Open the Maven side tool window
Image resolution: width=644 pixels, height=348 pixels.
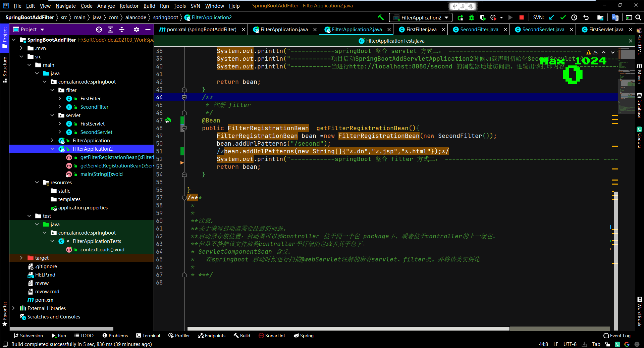coord(639,73)
